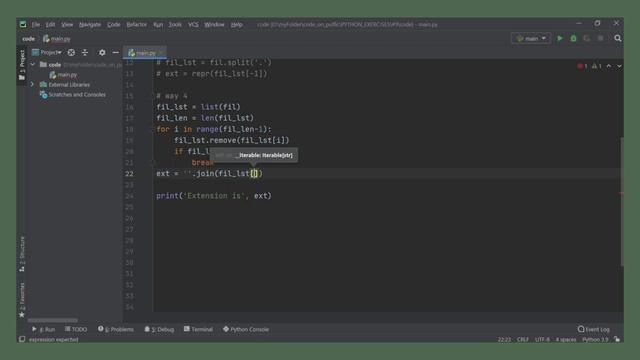Click the green Run button
Screen dimensions: 640x360
point(560,38)
